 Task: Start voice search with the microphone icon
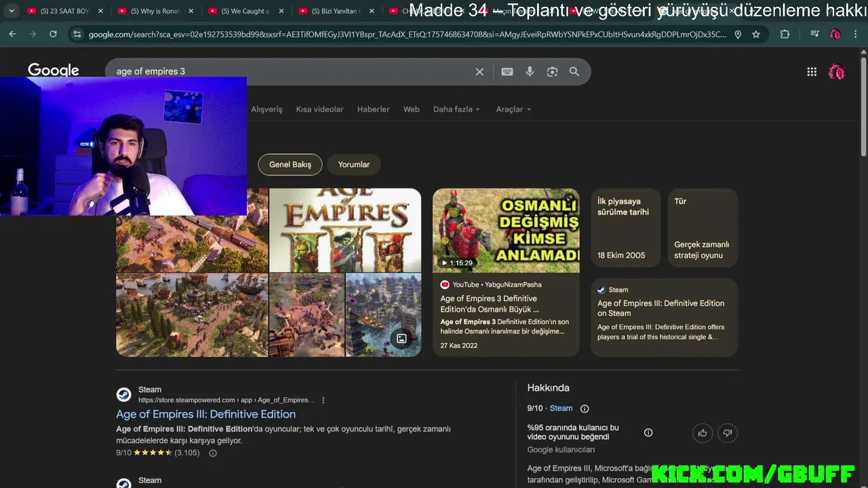(530, 72)
